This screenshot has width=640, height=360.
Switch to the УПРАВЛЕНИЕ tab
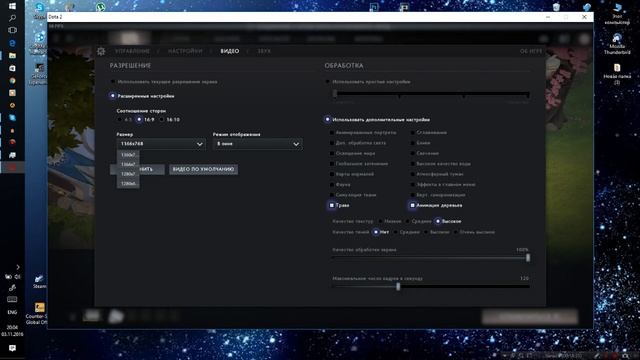coord(132,51)
